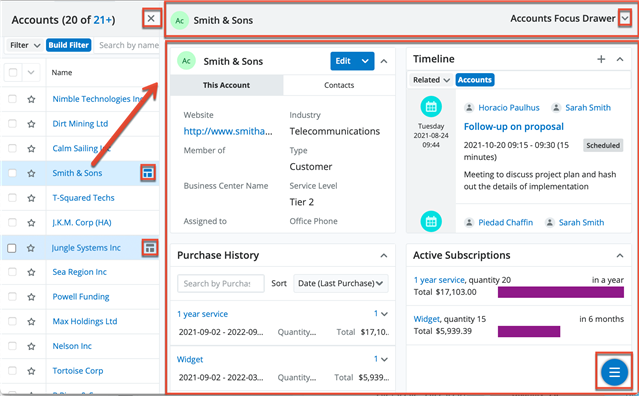Favorite Nimble Technologies with star icon
The height and width of the screenshot is (396, 639).
tap(31, 99)
